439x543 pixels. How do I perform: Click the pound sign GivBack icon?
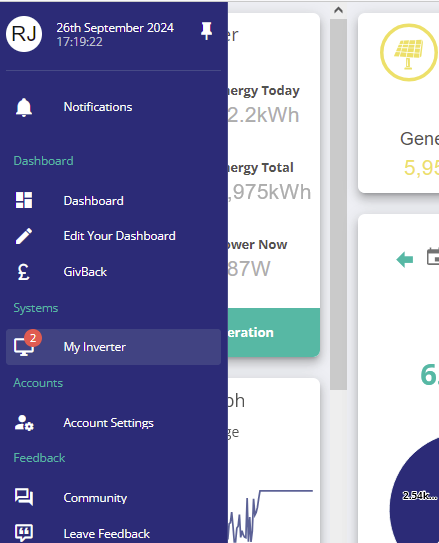click(24, 272)
